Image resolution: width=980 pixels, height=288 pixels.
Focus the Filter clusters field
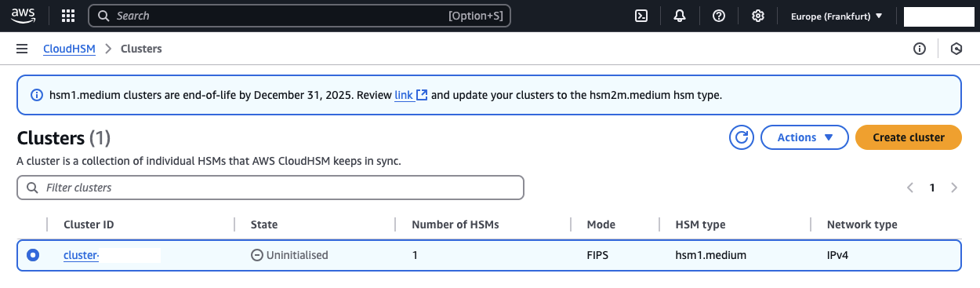[270, 188]
